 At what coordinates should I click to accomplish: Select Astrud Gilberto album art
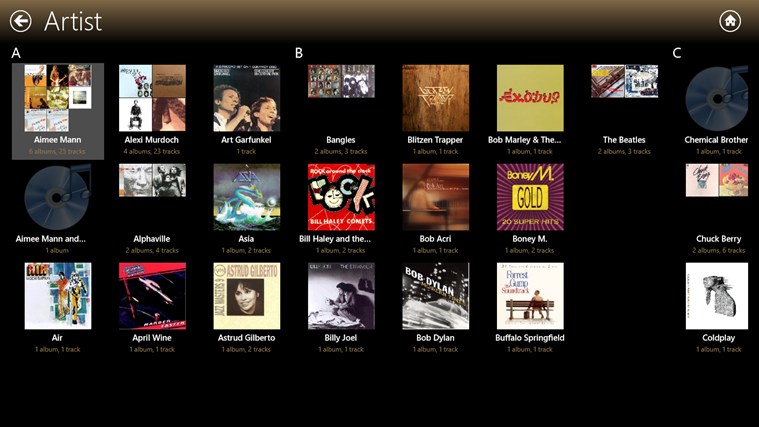click(x=246, y=296)
